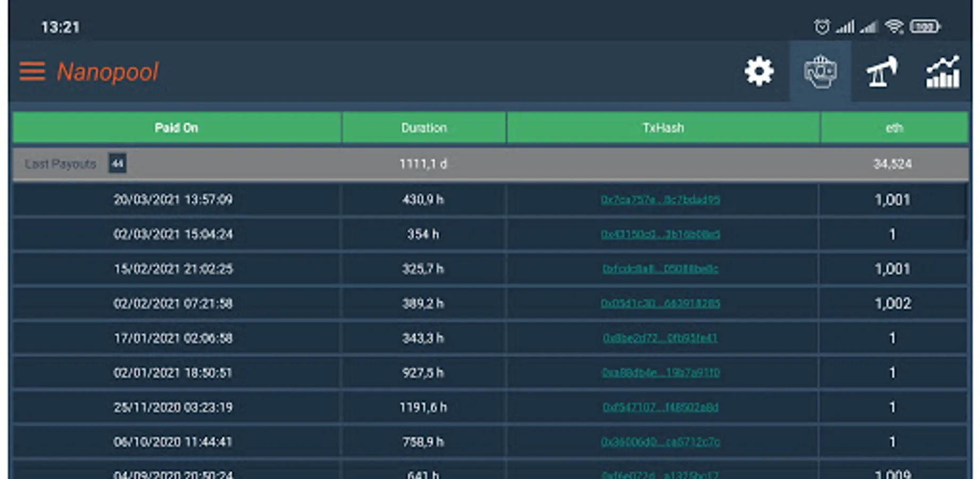The image size is (980, 479).
Task: Open TxHash link for 02/01/2021 payout
Action: tap(660, 373)
